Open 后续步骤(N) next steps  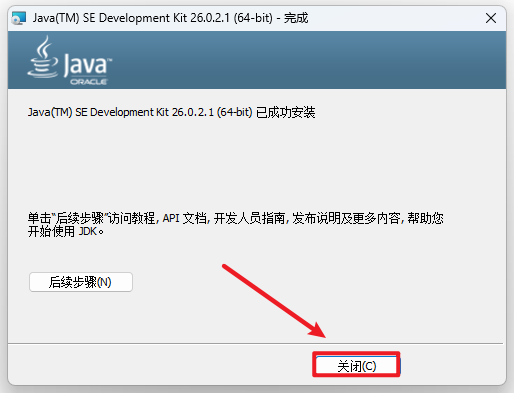point(81,282)
